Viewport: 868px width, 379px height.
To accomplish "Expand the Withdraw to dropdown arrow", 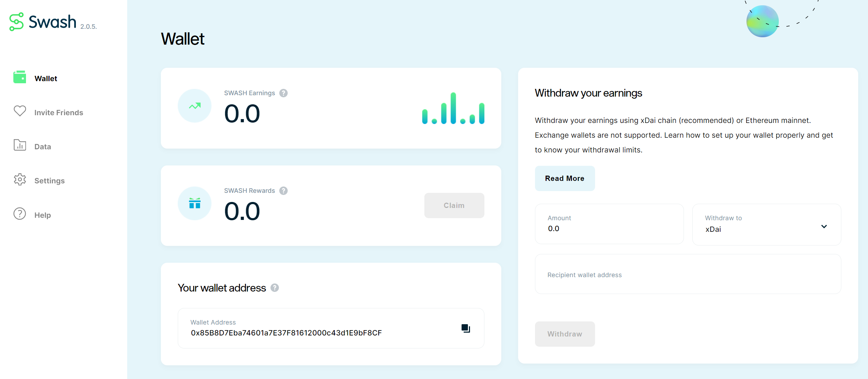I will coord(824,227).
